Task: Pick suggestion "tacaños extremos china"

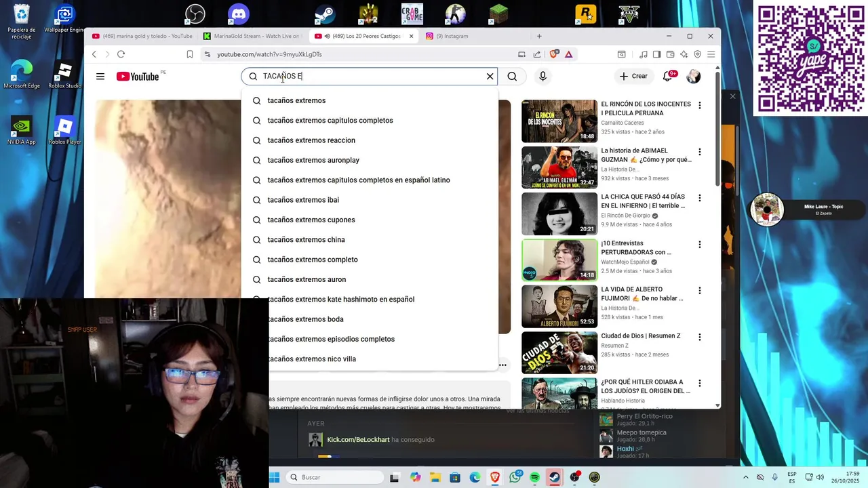Action: click(370, 240)
